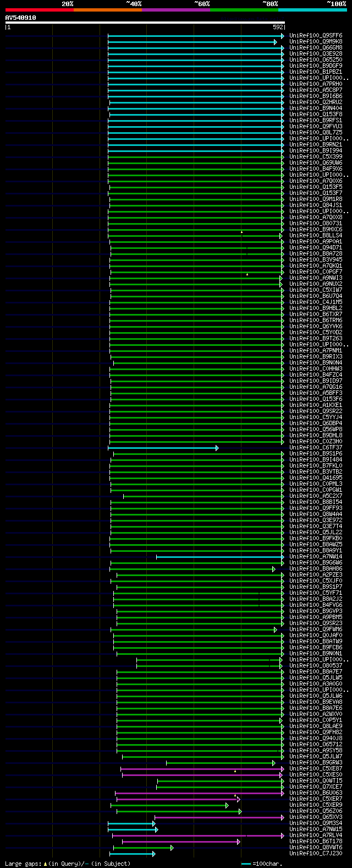Image resolution: width=352 pixels, height=868 pixels.
Task: Select label UniRef100_B7FKL0
Action: coord(315,466)
